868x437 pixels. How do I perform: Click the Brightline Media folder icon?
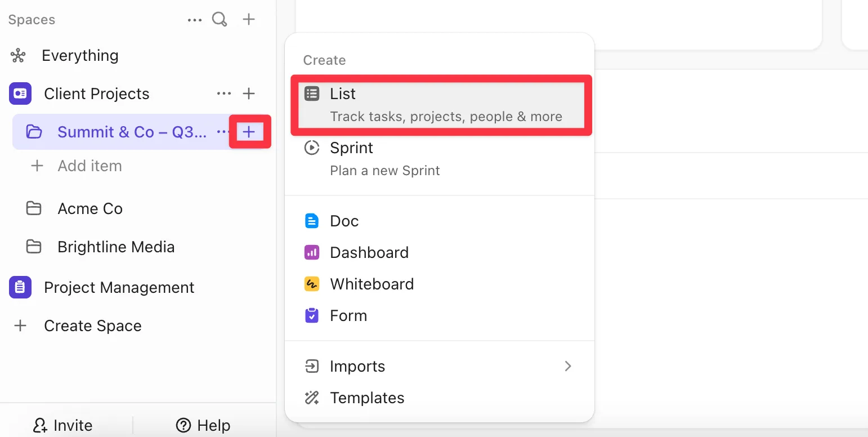34,247
